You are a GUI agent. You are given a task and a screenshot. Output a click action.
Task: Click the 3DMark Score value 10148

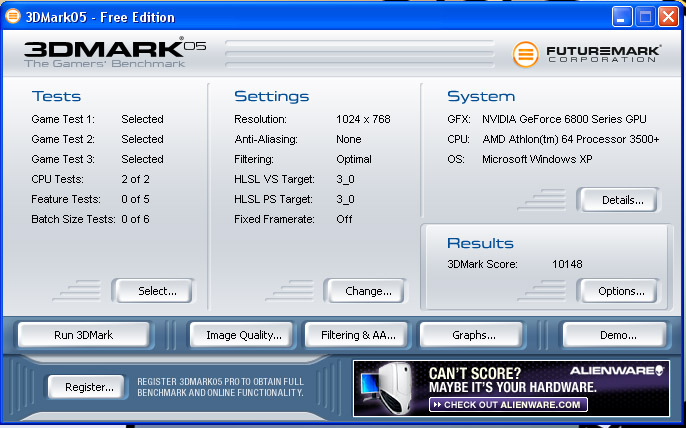[x=567, y=264]
